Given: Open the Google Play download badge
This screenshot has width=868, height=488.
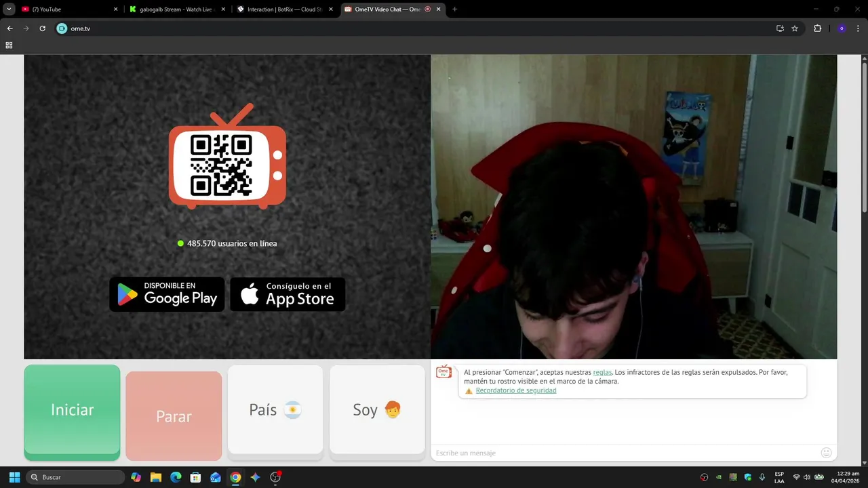Looking at the screenshot, I should (x=167, y=294).
